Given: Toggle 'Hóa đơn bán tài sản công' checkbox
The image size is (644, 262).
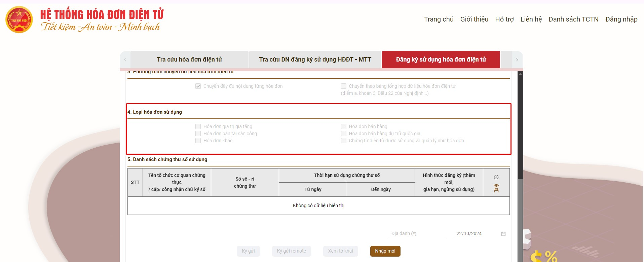Looking at the screenshot, I should (x=198, y=134).
